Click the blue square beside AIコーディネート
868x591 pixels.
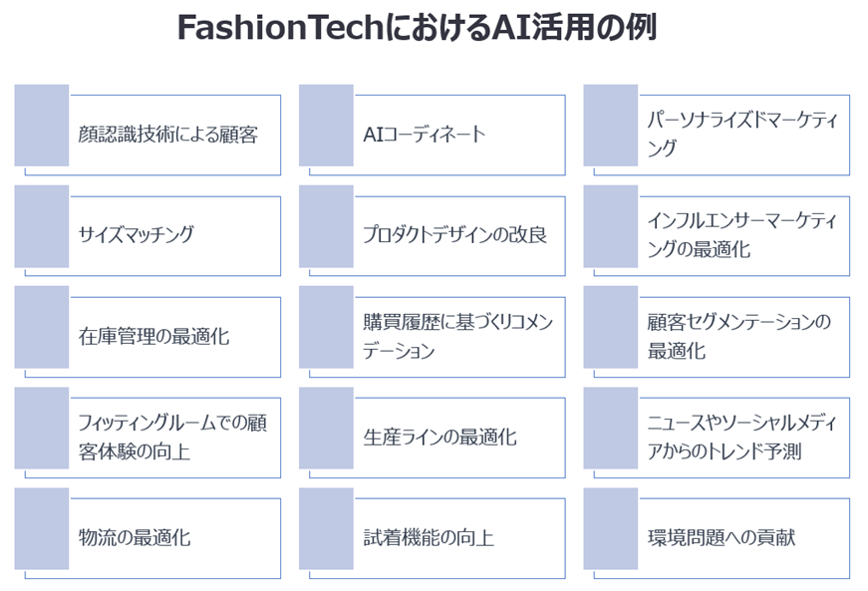pos(326,125)
